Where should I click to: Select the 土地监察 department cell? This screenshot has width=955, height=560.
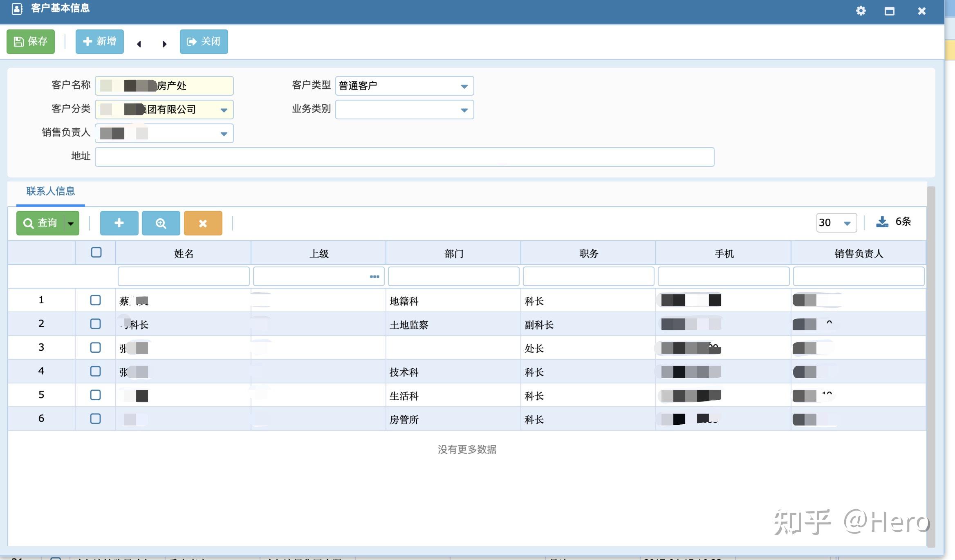click(x=453, y=324)
